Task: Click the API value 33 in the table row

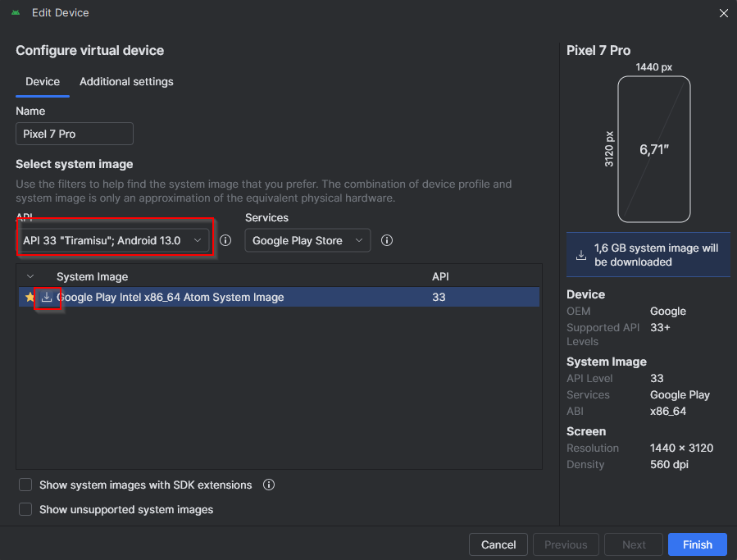Action: (439, 297)
